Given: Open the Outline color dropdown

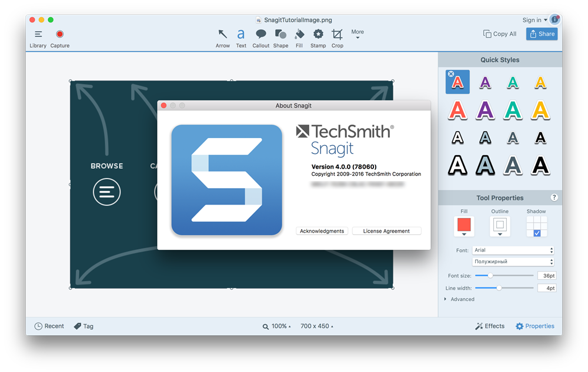Looking at the screenshot, I should coord(500,226).
